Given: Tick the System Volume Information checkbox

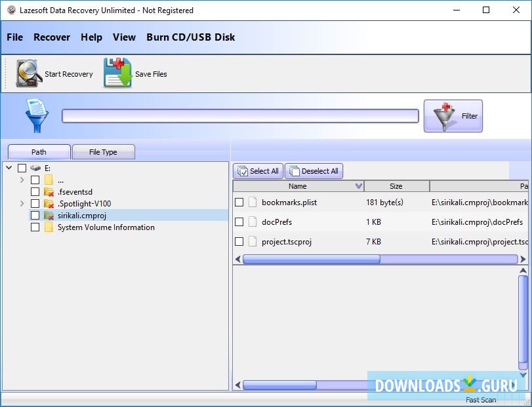Looking at the screenshot, I should coord(35,227).
